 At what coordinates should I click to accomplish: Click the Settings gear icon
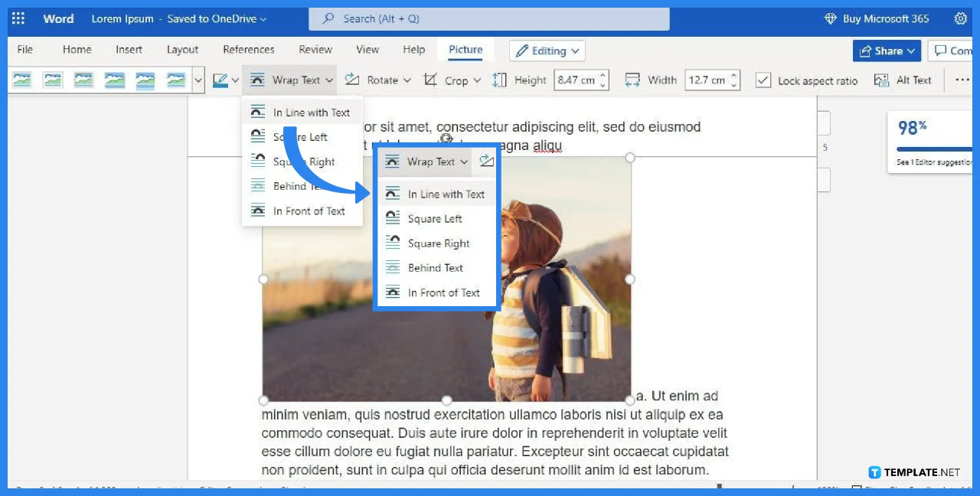(x=960, y=18)
